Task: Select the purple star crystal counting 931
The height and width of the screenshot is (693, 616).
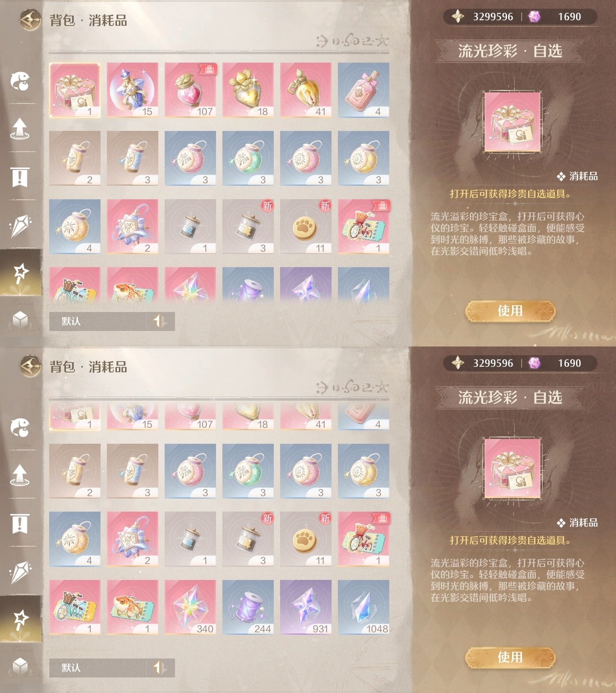Action: (x=306, y=607)
